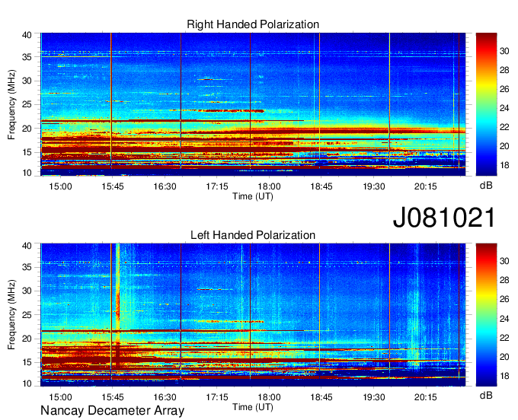Click the "Left Handed Polarization" plot title
518x420 pixels.
pos(253,235)
